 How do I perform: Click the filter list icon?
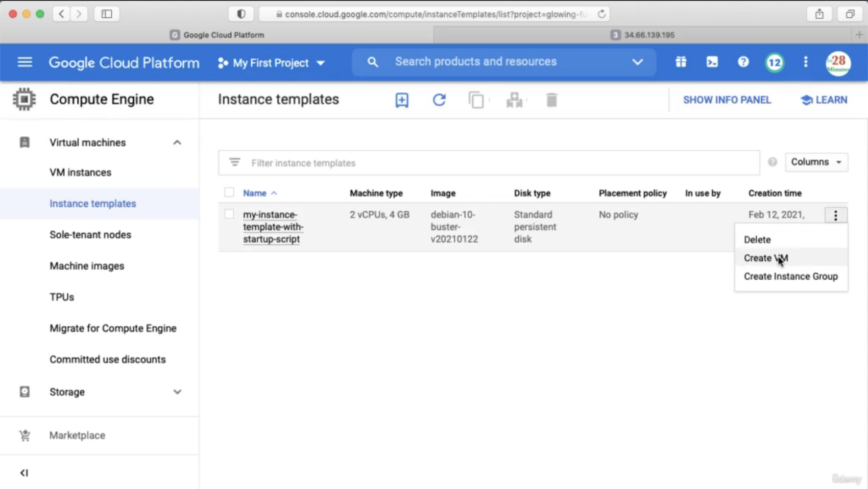[234, 162]
